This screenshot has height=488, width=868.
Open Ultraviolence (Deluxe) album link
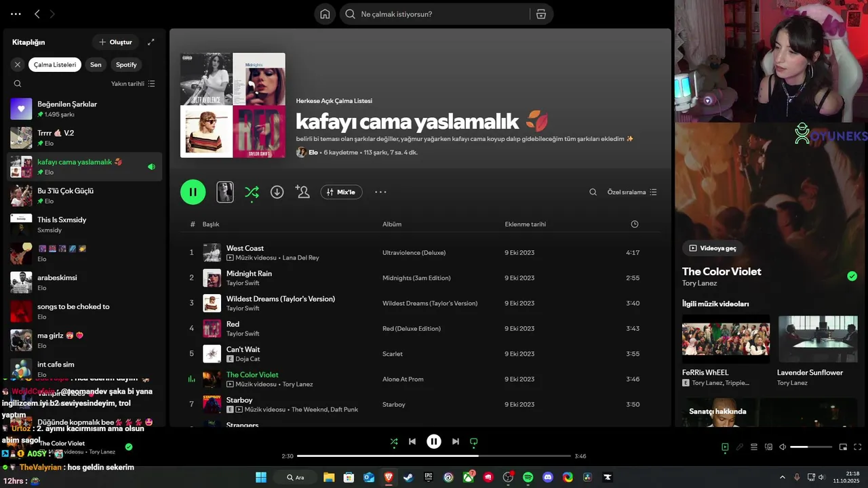point(414,253)
